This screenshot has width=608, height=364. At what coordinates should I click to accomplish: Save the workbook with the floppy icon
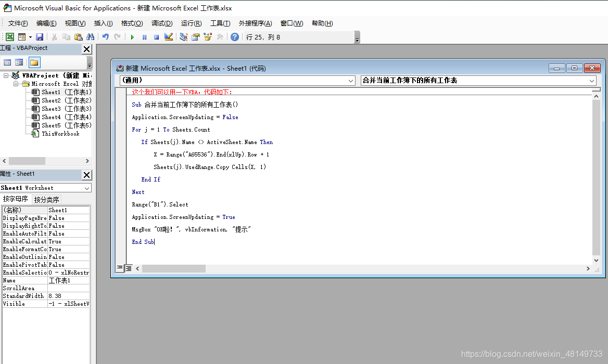point(40,37)
